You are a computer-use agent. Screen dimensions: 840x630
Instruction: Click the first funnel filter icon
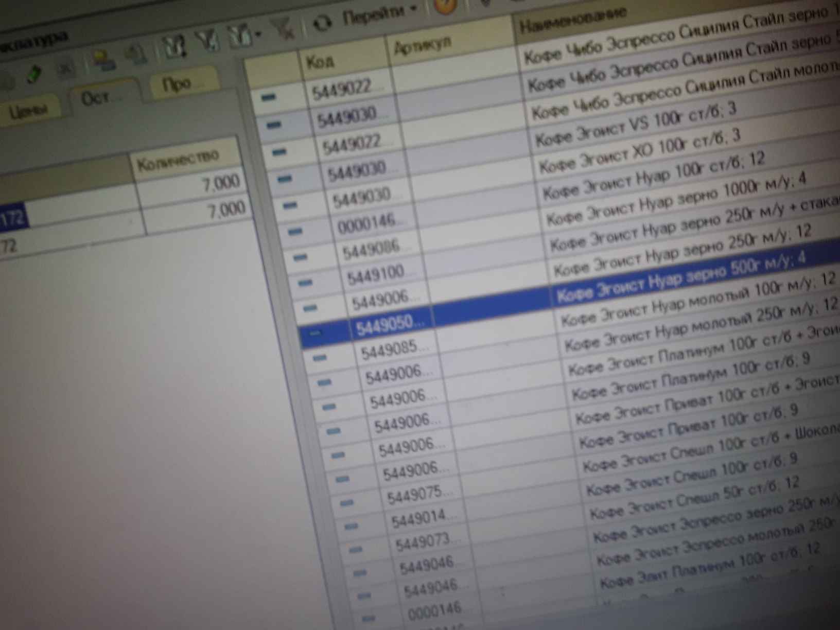pyautogui.click(x=175, y=46)
